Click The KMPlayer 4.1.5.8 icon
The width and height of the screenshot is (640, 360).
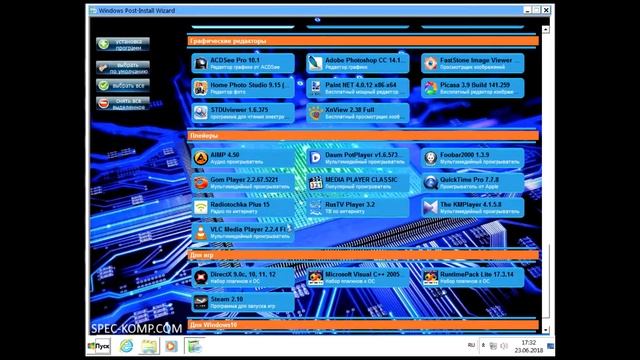(431, 208)
